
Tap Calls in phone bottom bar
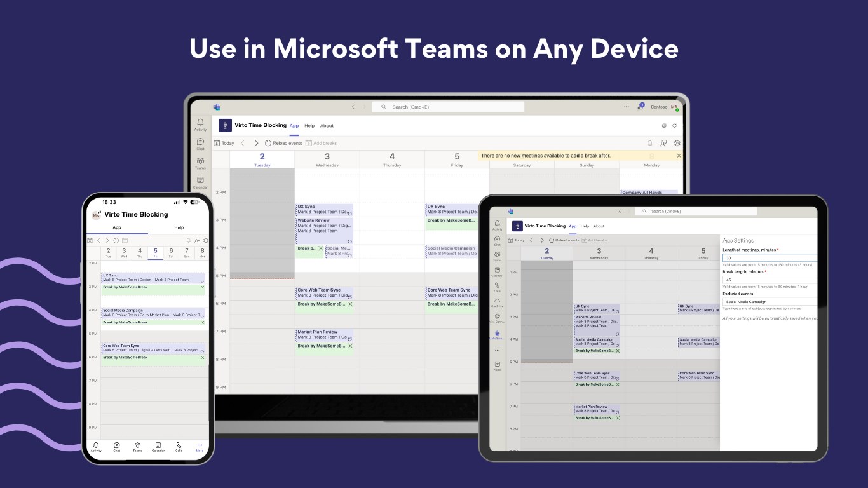click(179, 447)
